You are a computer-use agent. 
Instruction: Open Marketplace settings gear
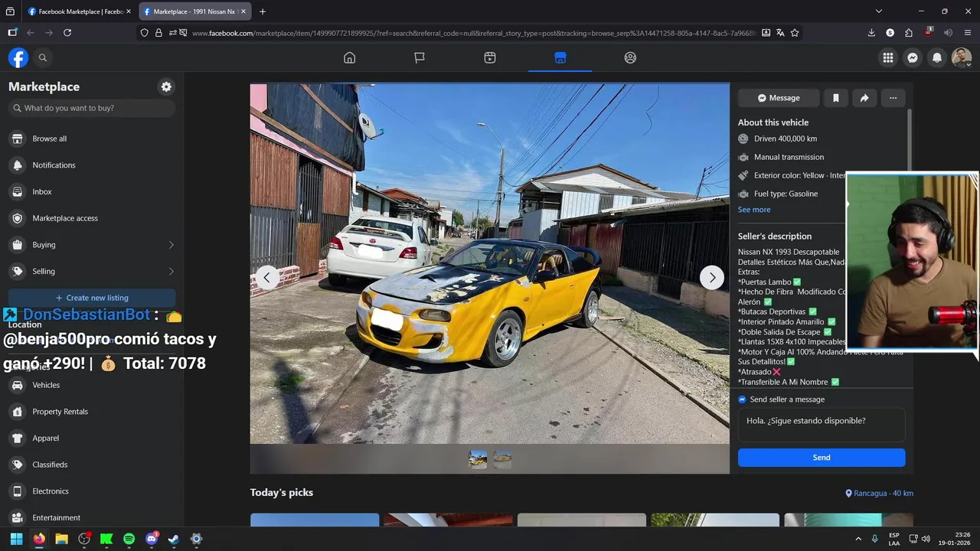pyautogui.click(x=166, y=86)
